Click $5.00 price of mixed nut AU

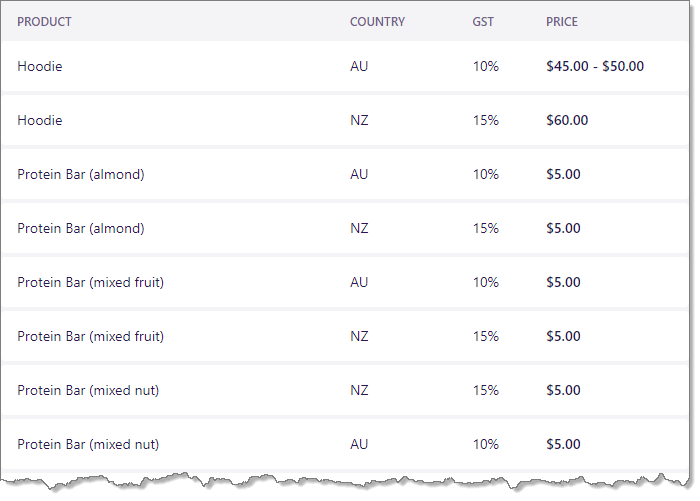click(563, 445)
